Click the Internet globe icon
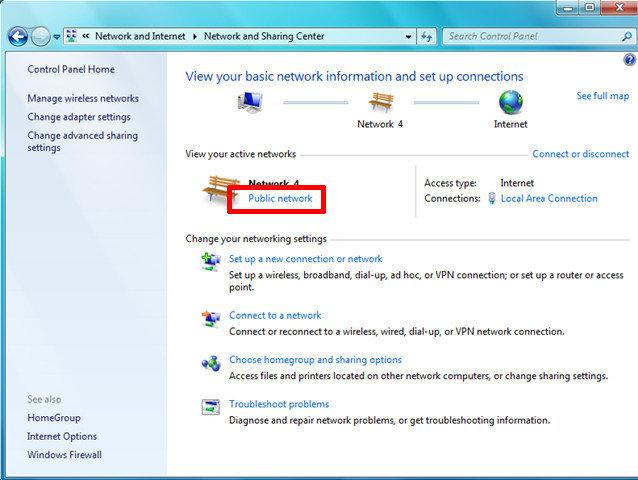 pos(511,102)
